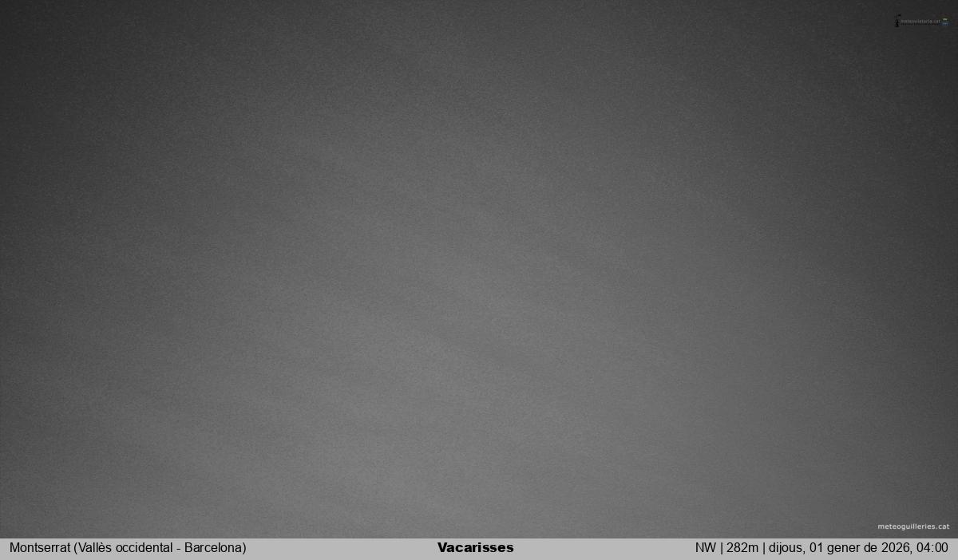This screenshot has width=958, height=560.
Task: Click the hyphen between occidental and Barcelona
Action: point(179,548)
